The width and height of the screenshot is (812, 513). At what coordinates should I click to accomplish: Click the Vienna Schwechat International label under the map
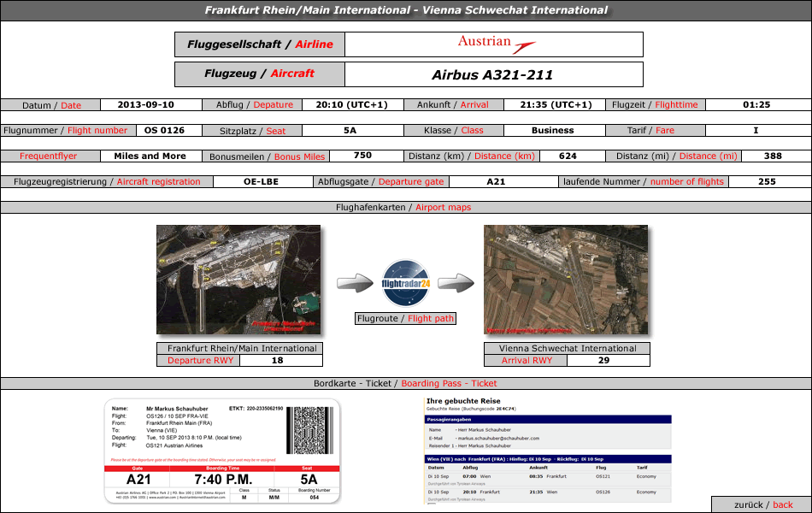pos(568,349)
